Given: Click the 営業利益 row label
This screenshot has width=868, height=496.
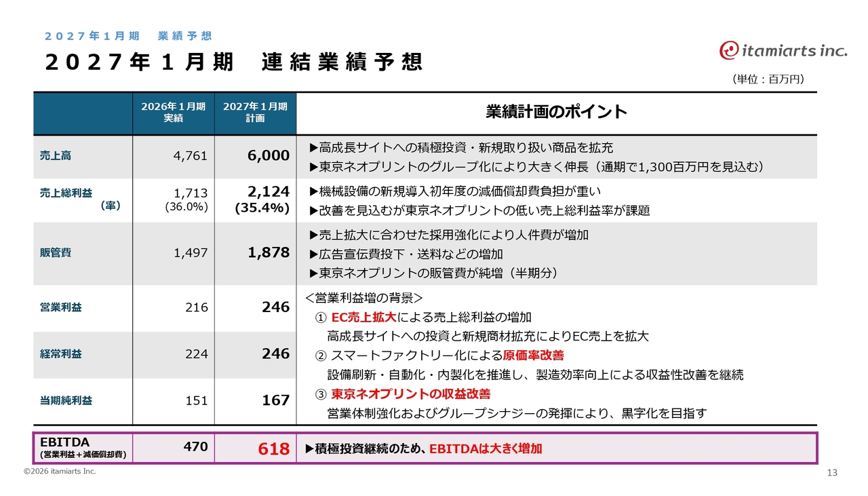Looking at the screenshot, I should (60, 307).
